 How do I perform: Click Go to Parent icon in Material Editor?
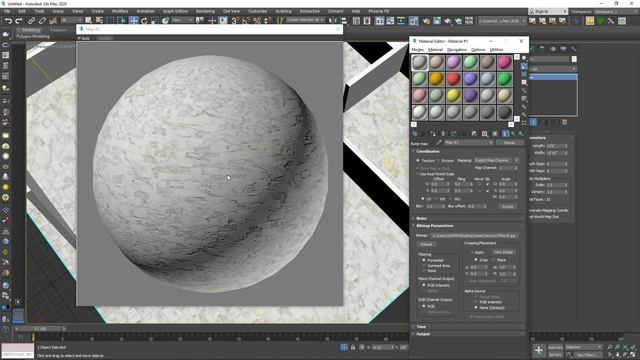(513, 133)
